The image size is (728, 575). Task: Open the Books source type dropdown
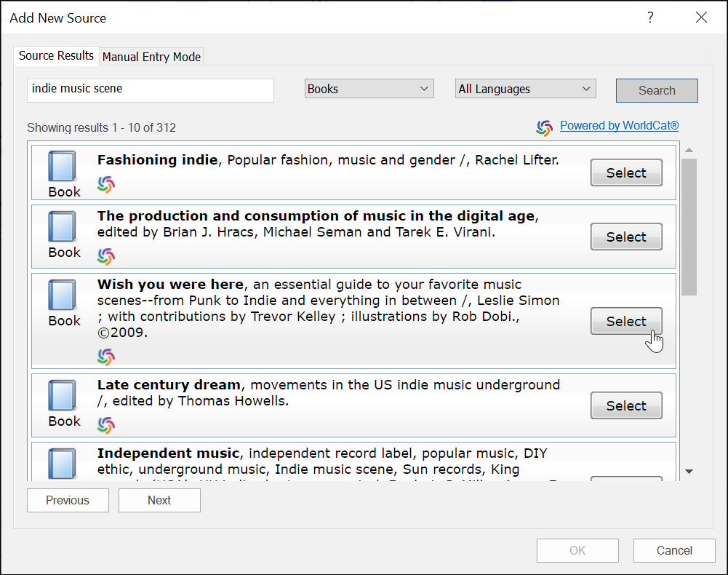(x=369, y=89)
